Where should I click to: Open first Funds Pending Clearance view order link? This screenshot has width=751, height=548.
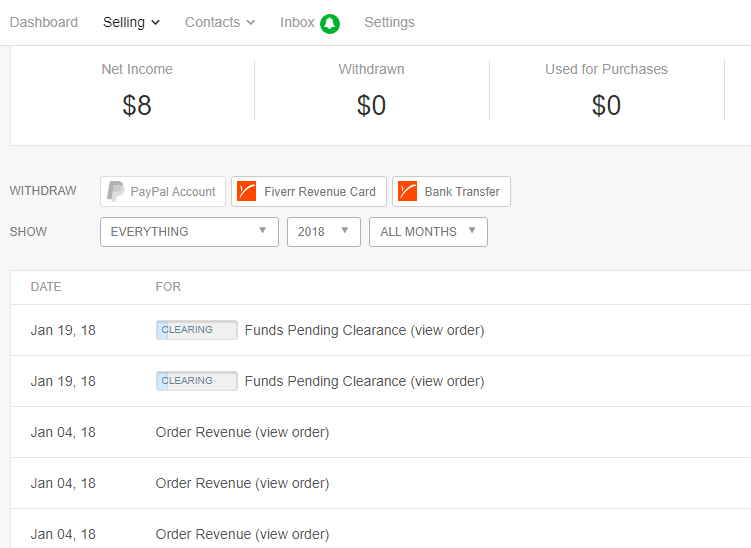click(x=447, y=331)
